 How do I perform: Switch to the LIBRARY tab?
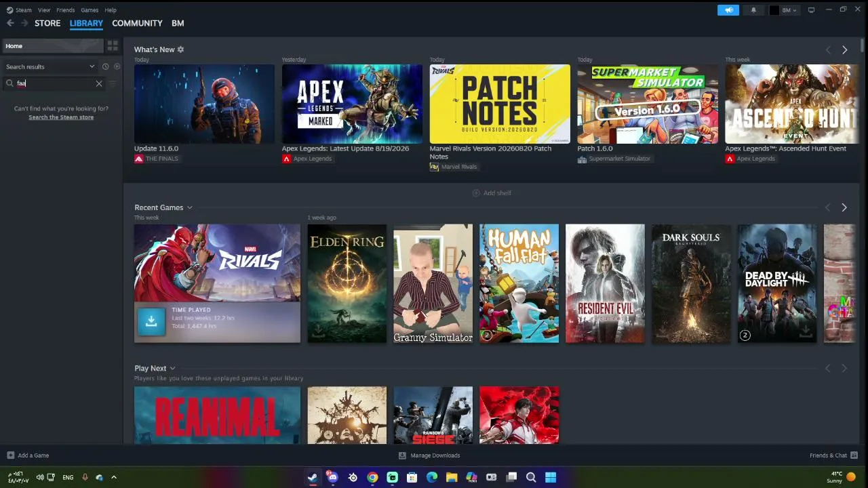coord(86,23)
